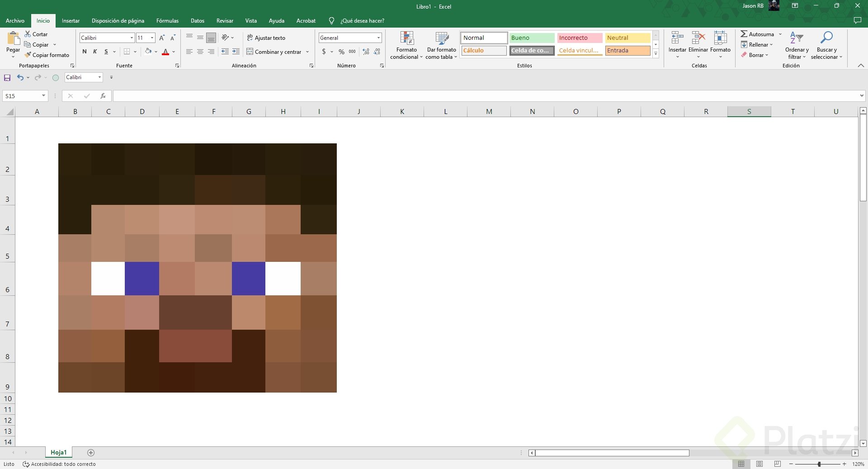868x469 pixels.
Task: Apply the Incorrecto cell style
Action: click(x=580, y=38)
